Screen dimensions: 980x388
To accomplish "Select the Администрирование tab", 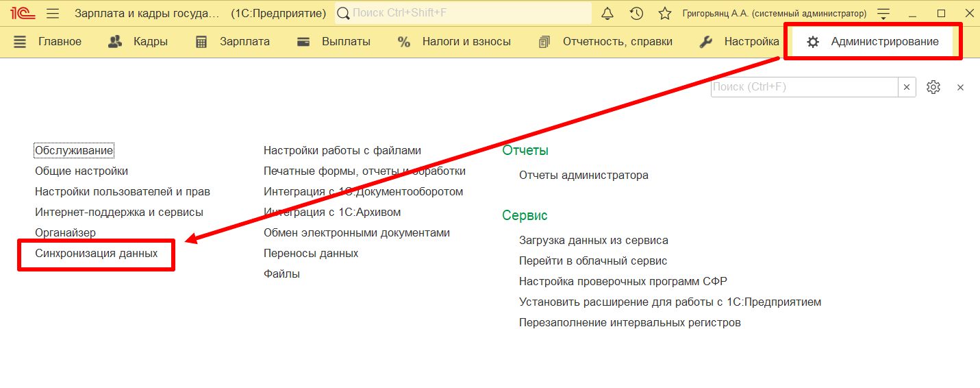I will point(872,42).
